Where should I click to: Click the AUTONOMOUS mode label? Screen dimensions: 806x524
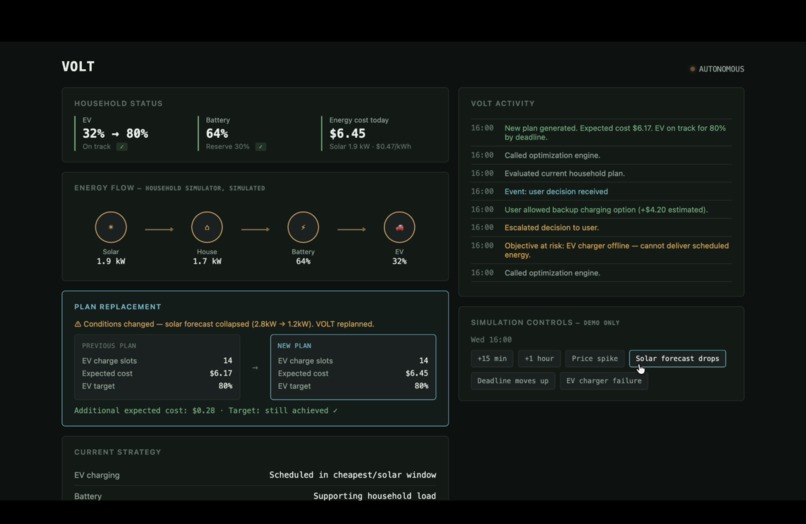point(721,69)
